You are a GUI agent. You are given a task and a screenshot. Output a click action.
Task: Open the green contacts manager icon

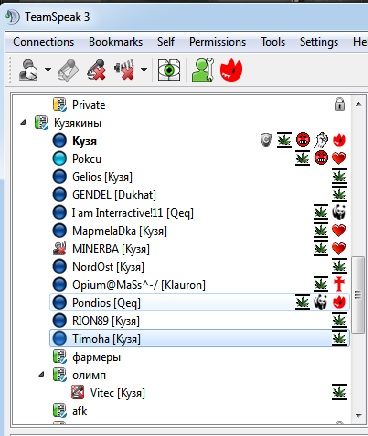point(203,70)
